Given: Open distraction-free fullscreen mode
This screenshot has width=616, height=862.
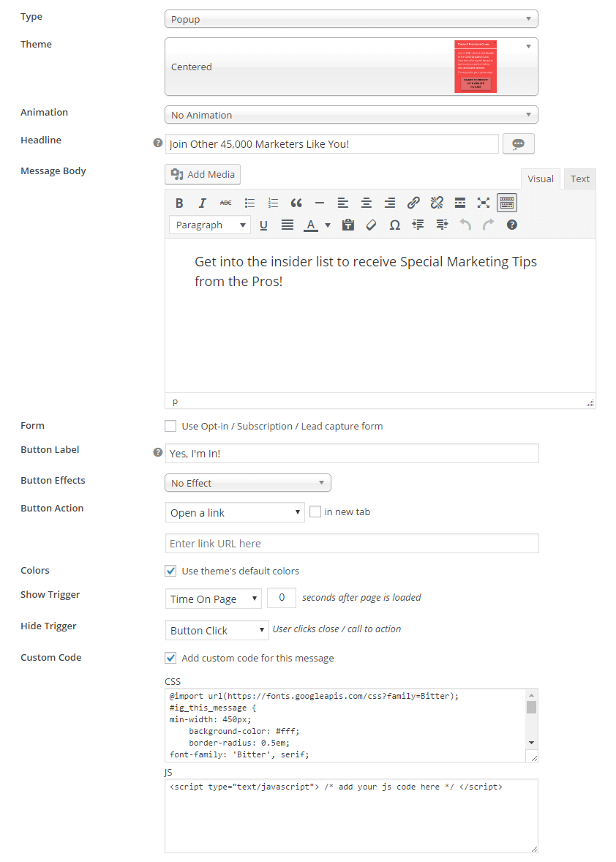Looking at the screenshot, I should click(x=484, y=203).
